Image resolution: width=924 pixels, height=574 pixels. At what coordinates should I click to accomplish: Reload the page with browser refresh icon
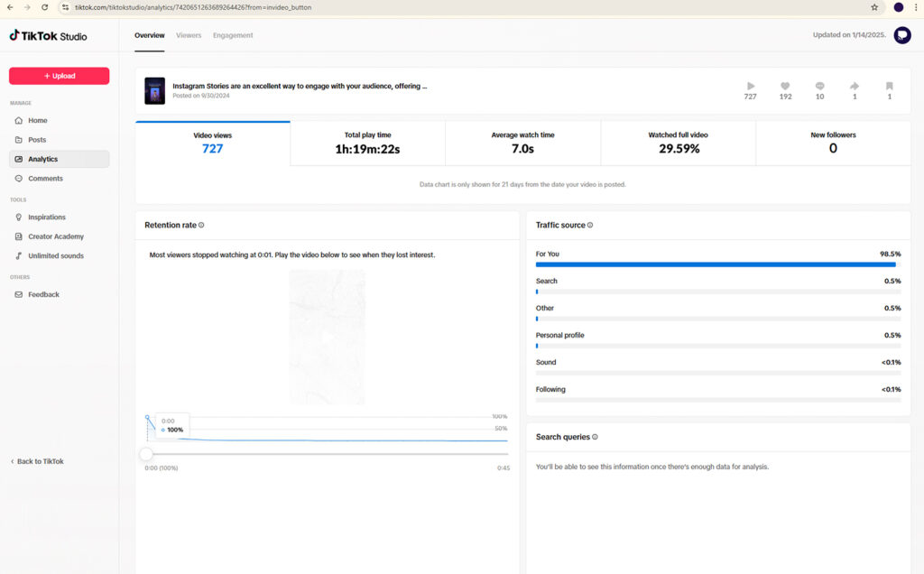coord(44,7)
